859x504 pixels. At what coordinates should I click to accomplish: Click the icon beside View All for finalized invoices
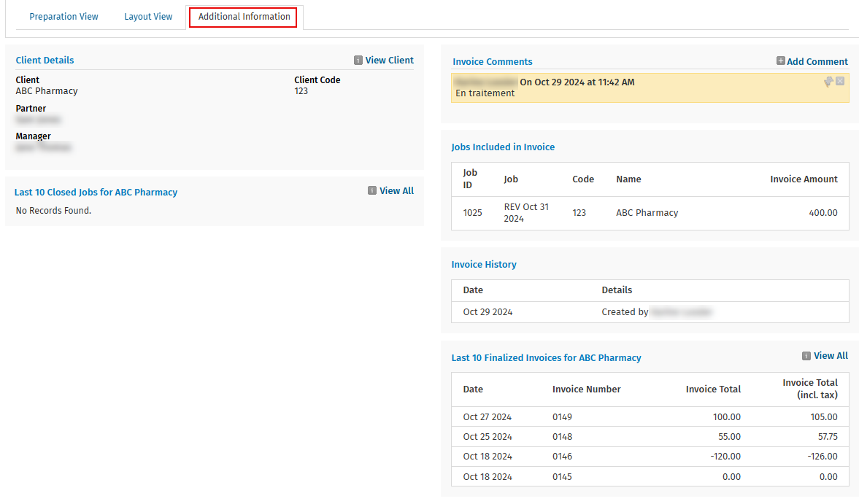pos(806,356)
